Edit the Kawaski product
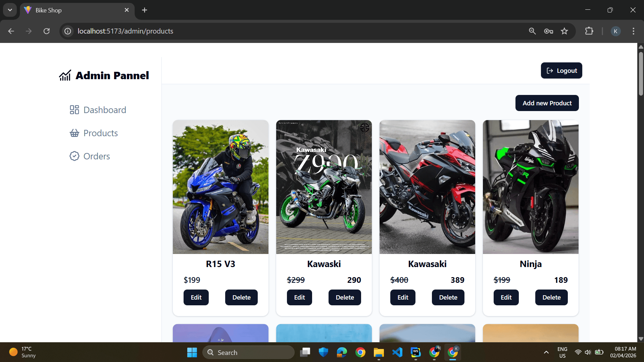 click(x=299, y=297)
